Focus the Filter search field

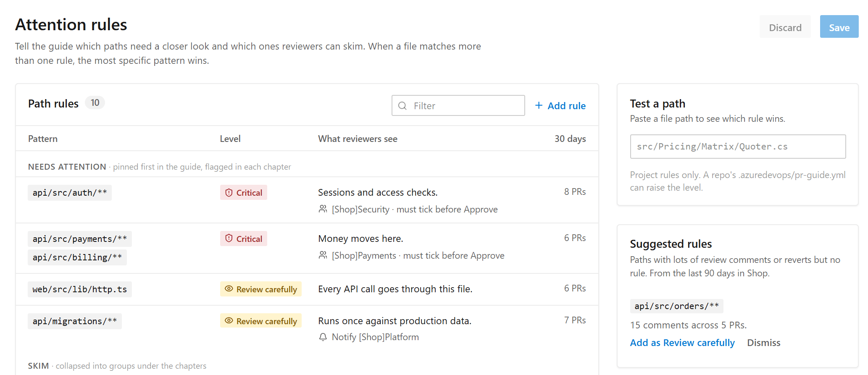pyautogui.click(x=458, y=105)
